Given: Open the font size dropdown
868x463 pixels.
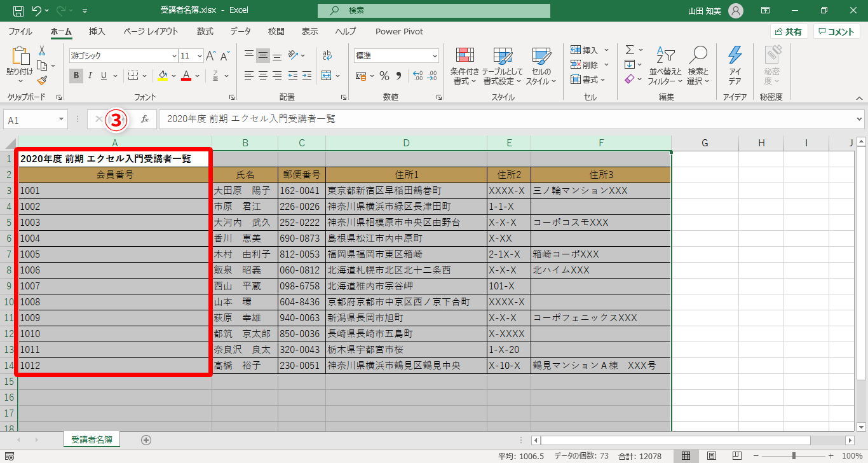Looking at the screenshot, I should [x=200, y=56].
